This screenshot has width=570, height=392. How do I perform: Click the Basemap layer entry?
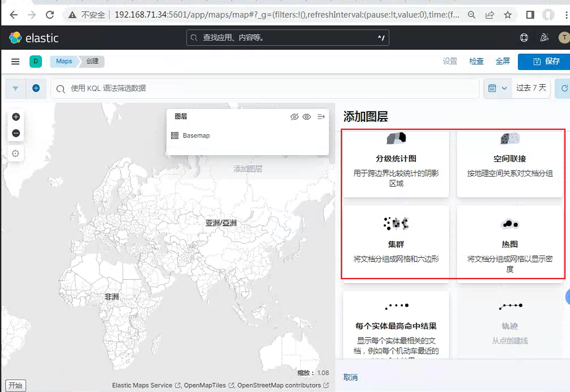click(196, 136)
